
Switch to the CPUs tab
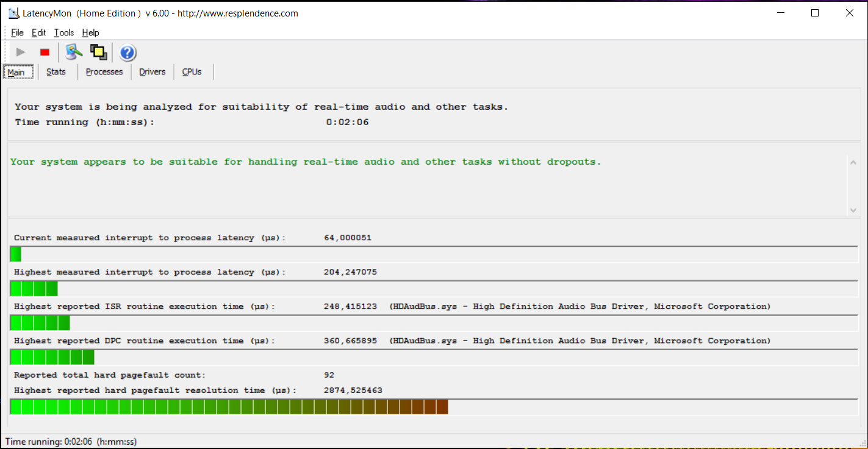click(192, 72)
